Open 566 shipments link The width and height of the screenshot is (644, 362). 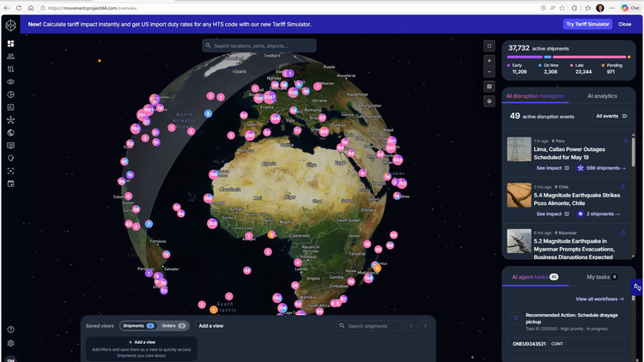(602, 168)
